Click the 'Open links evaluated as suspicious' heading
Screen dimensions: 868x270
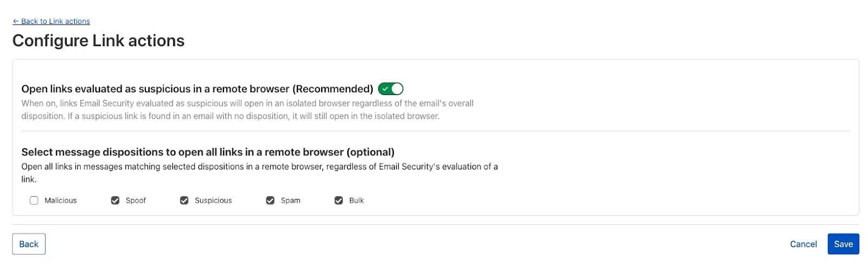coord(197,89)
